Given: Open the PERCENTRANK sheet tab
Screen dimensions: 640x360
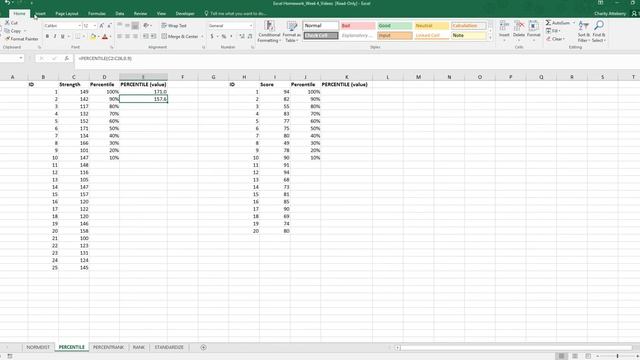Looking at the screenshot, I should (108, 347).
